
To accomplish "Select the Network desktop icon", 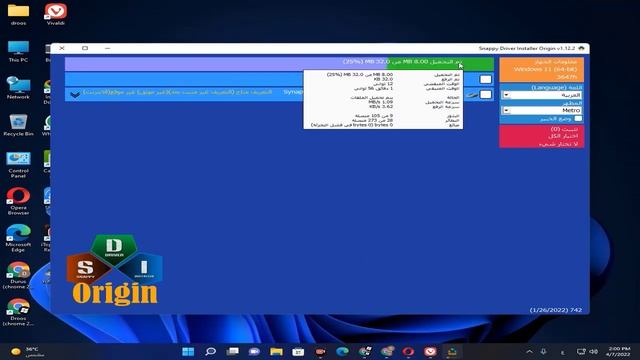I will 18,88.
